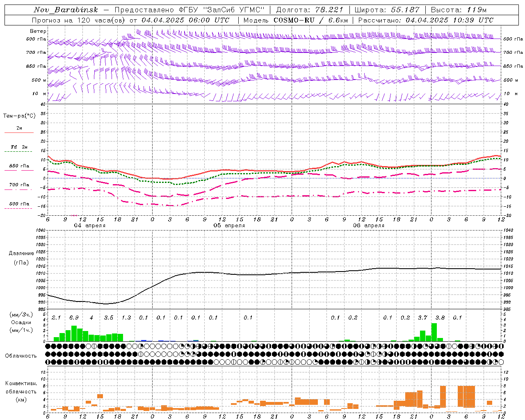Click the longitude value "Долгота: 78.221"
Image resolution: width=525 pixels, height=420 pixels.
[310, 10]
